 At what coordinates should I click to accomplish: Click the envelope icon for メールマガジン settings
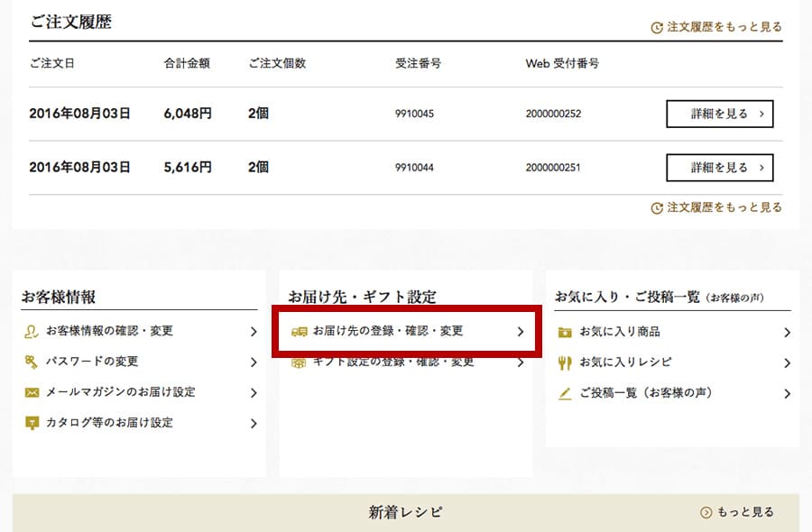pyautogui.click(x=31, y=392)
